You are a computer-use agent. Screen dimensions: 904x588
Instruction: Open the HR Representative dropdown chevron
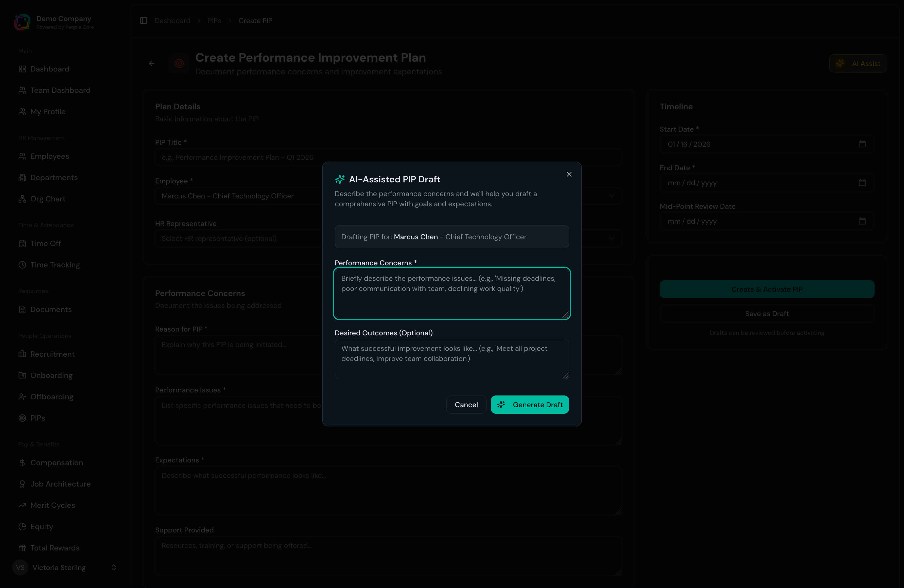pos(611,238)
